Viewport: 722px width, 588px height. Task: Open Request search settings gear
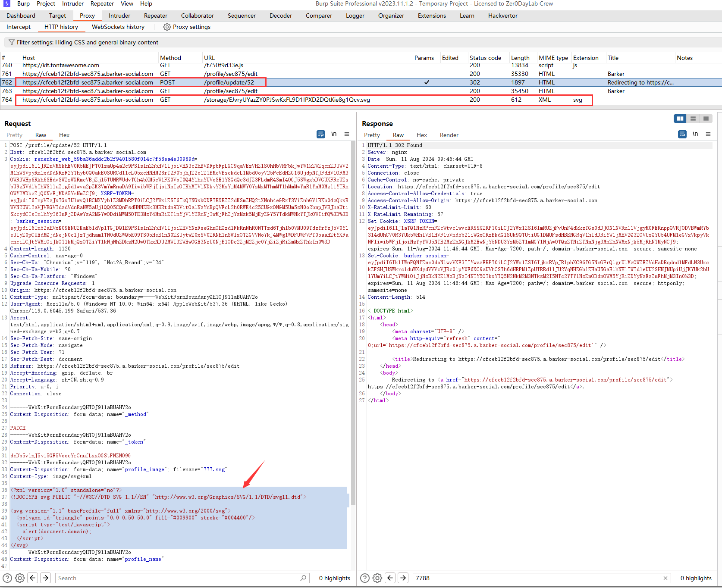pos(19,578)
